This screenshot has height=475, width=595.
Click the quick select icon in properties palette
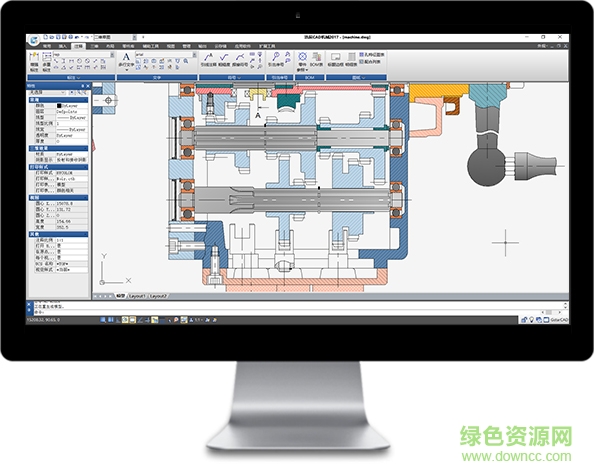coord(85,92)
